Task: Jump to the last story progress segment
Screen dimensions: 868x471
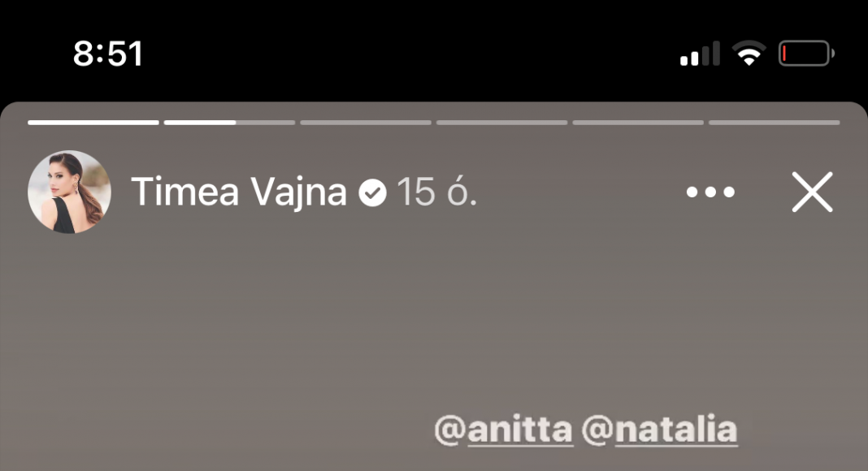Action: click(x=774, y=123)
